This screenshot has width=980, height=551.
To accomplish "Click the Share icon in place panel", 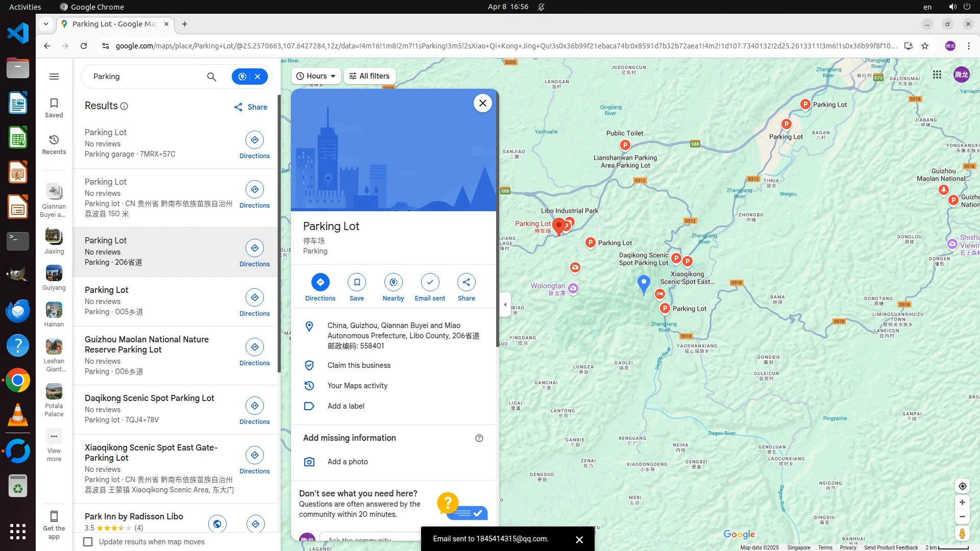I will click(466, 282).
